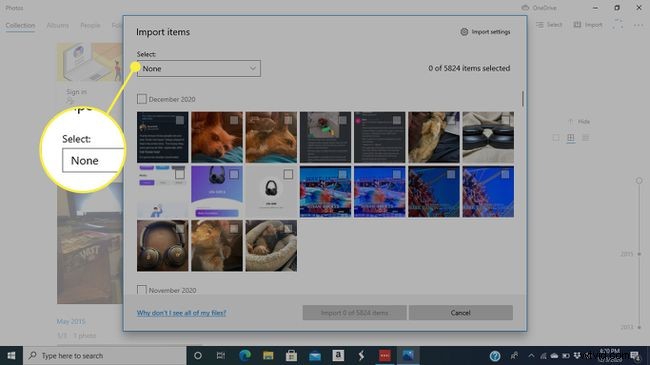Click the Select button in Photos toolbar
The image size is (650, 365).
(x=549, y=25)
